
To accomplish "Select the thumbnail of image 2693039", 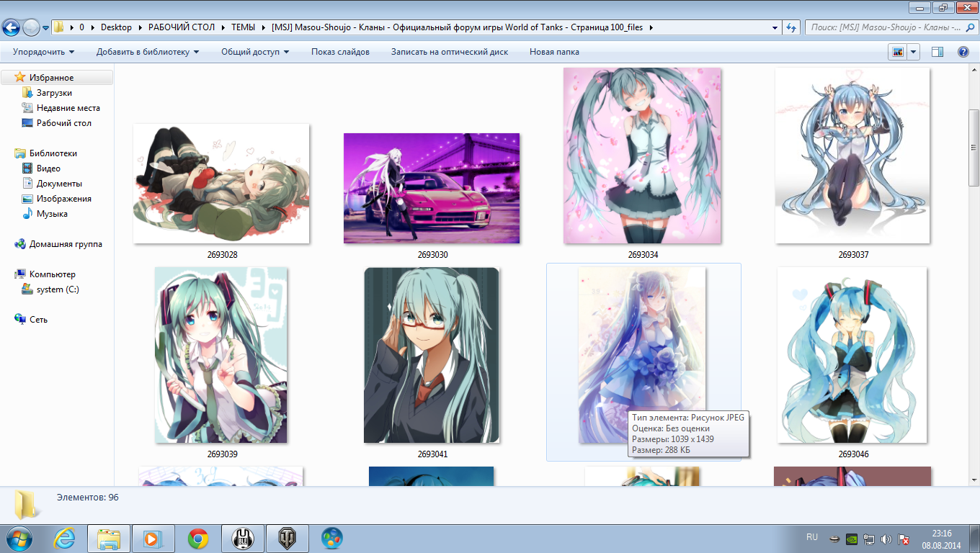I will click(221, 355).
